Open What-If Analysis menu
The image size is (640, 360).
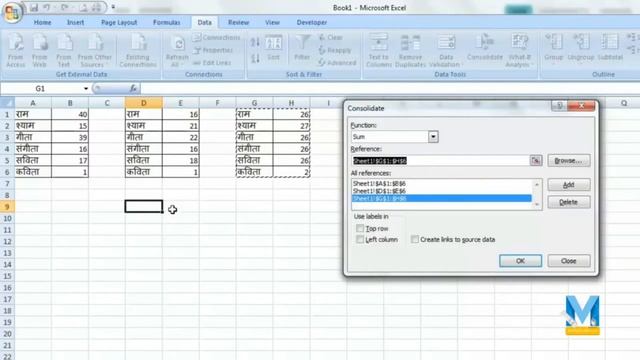519,51
